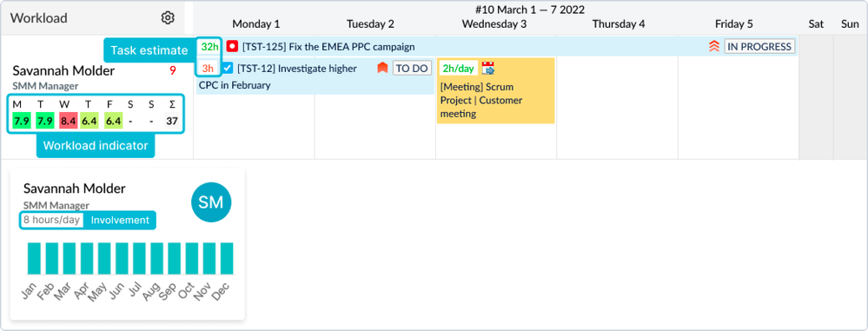The height and width of the screenshot is (331, 868).
Task: Click Dec bar in involvement chart
Action: click(x=227, y=258)
